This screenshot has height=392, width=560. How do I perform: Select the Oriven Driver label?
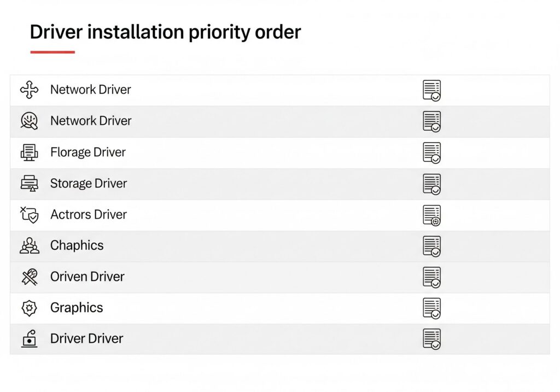pyautogui.click(x=87, y=277)
